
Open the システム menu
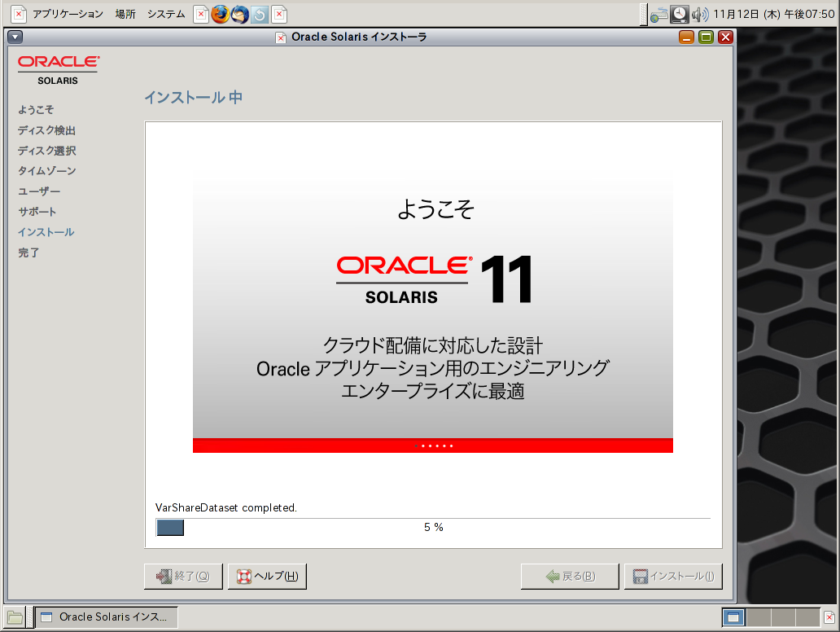[166, 14]
